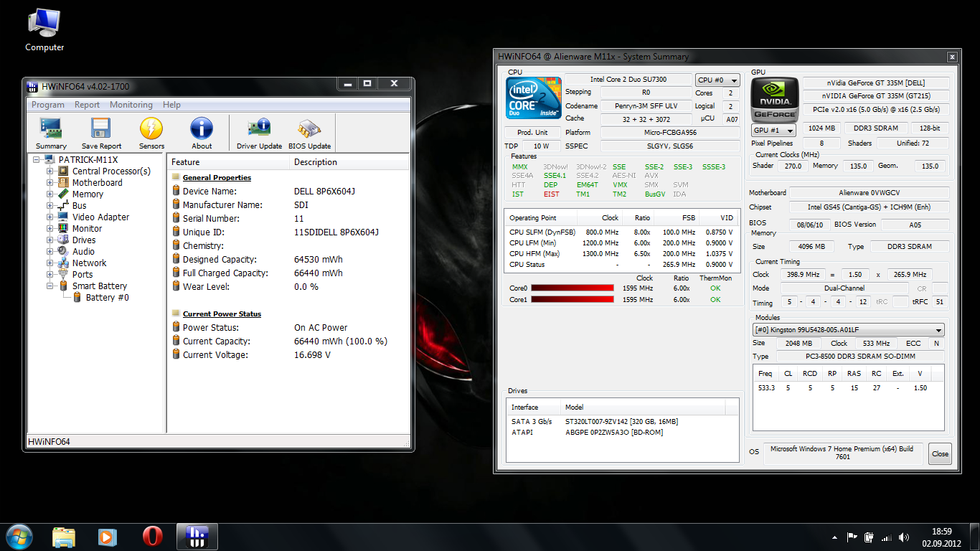
Task: Select HWiNFO64 taskbar button
Action: coord(197,537)
